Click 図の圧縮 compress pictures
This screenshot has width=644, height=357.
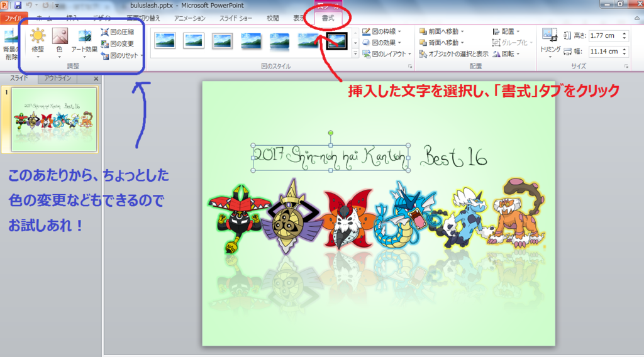point(118,31)
